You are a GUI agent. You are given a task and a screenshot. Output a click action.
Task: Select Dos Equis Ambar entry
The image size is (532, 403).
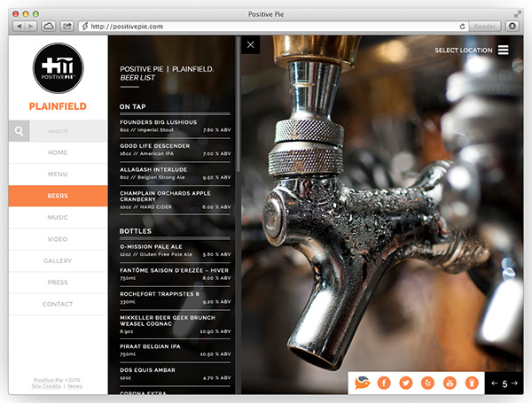coord(175,374)
